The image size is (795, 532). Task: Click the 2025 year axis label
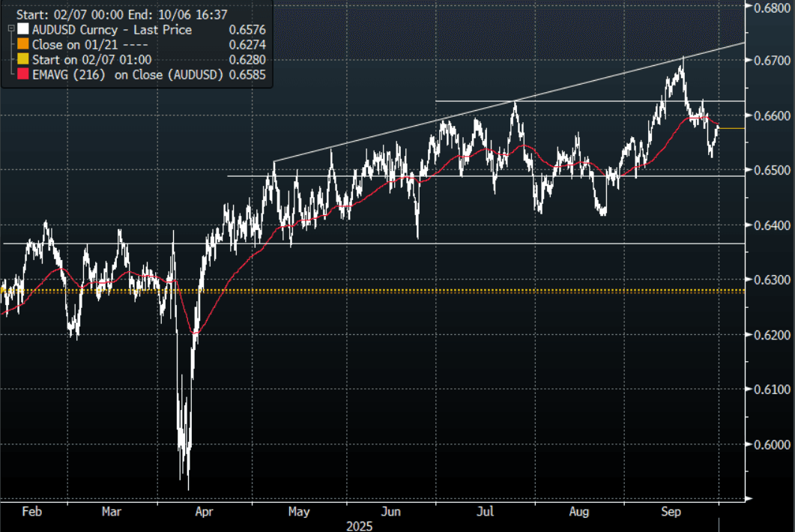tap(360, 526)
